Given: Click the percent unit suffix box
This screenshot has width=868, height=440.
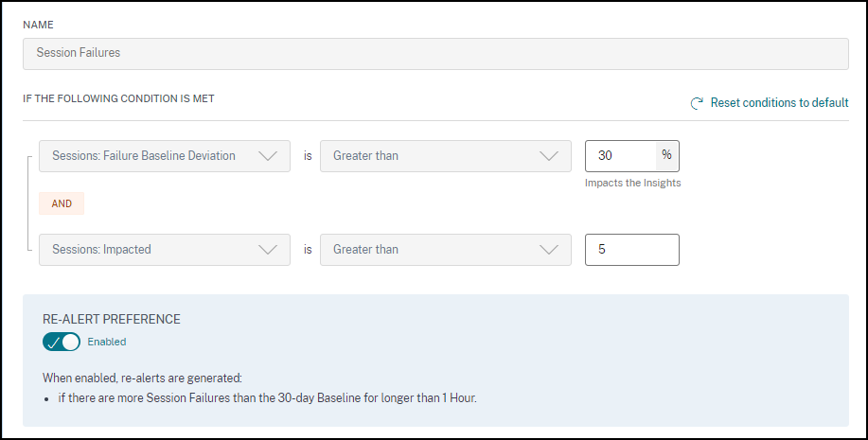Looking at the screenshot, I should tap(666, 155).
